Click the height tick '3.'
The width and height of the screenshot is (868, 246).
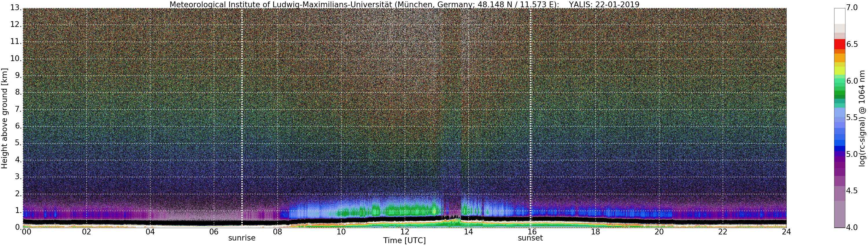pyautogui.click(x=18, y=177)
